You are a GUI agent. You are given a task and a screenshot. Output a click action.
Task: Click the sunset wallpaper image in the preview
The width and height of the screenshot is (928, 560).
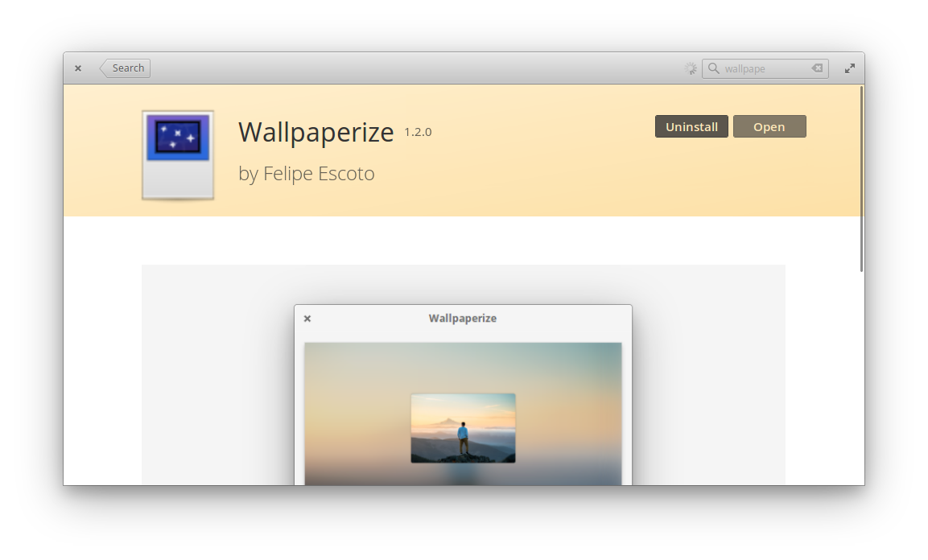pos(463,428)
